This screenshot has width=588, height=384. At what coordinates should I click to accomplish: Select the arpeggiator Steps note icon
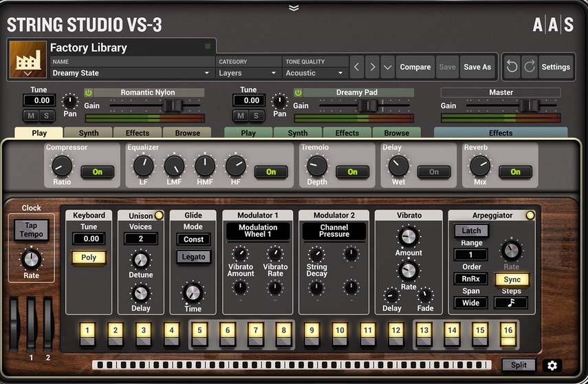pyautogui.click(x=511, y=303)
